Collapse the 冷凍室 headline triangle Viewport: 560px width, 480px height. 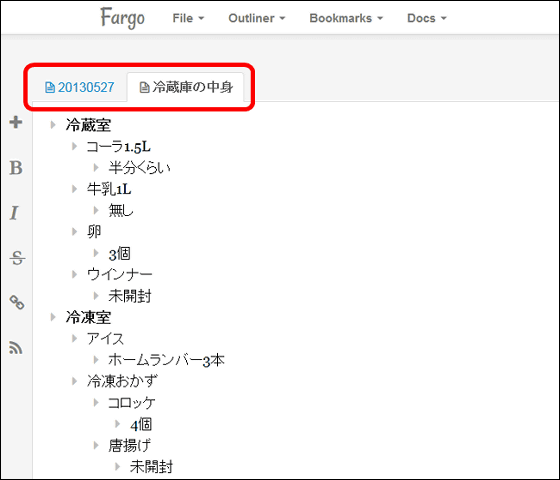53,317
